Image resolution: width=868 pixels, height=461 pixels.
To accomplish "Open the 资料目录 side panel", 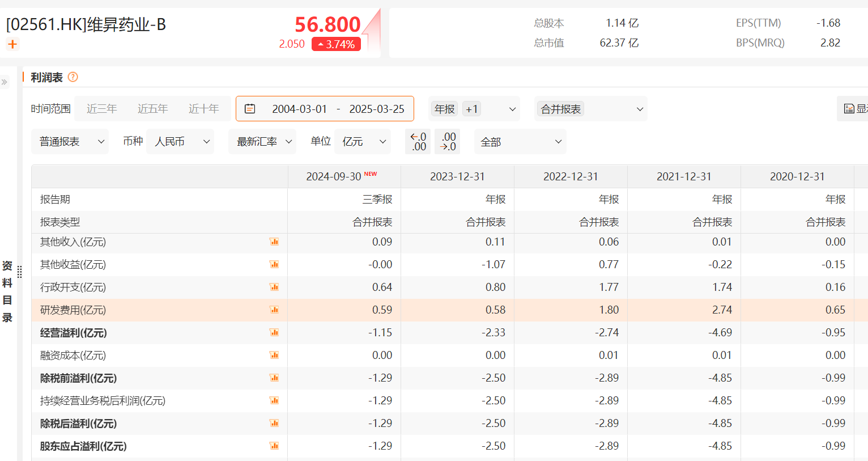I will click(7, 291).
